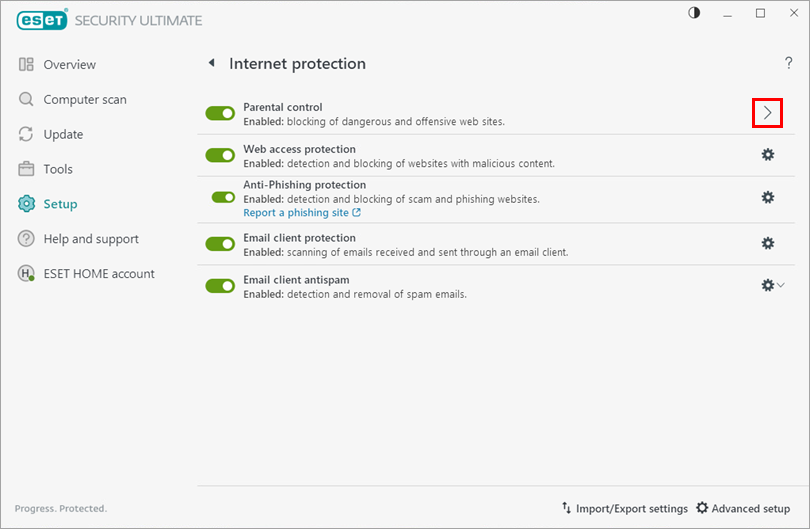The width and height of the screenshot is (810, 529).
Task: Open ESET HOME account page
Action: pyautogui.click(x=98, y=274)
